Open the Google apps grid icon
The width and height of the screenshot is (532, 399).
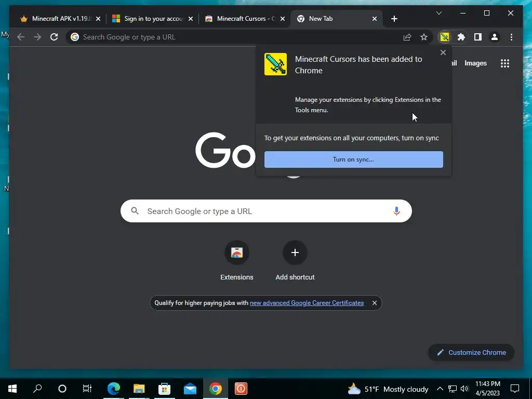tap(505, 63)
